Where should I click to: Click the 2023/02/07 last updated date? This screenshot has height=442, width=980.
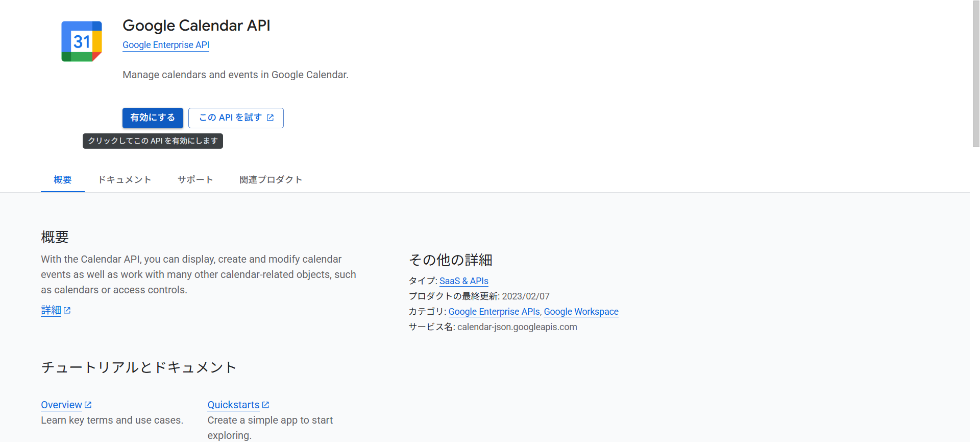[526, 296]
